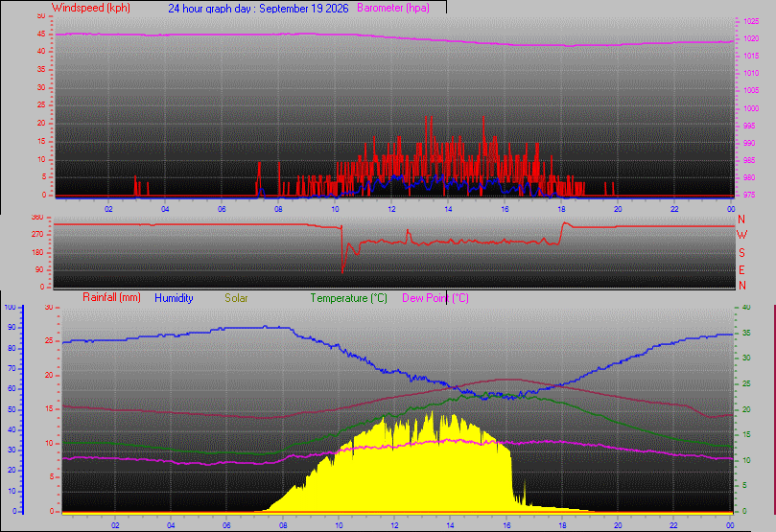Click the 'Temperature (°C)' legend label
This screenshot has height=532, width=776.
tap(348, 298)
